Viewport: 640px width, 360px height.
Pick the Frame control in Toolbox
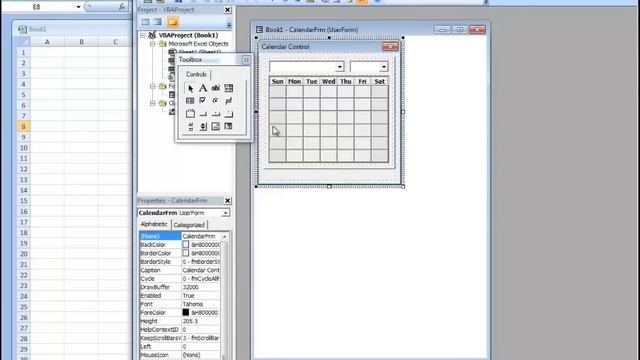click(190, 114)
